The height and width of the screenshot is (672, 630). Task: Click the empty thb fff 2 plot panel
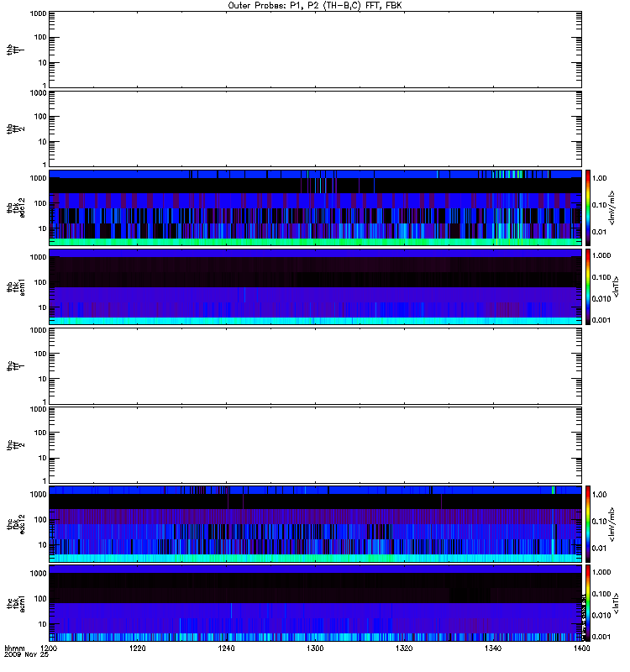click(x=315, y=129)
